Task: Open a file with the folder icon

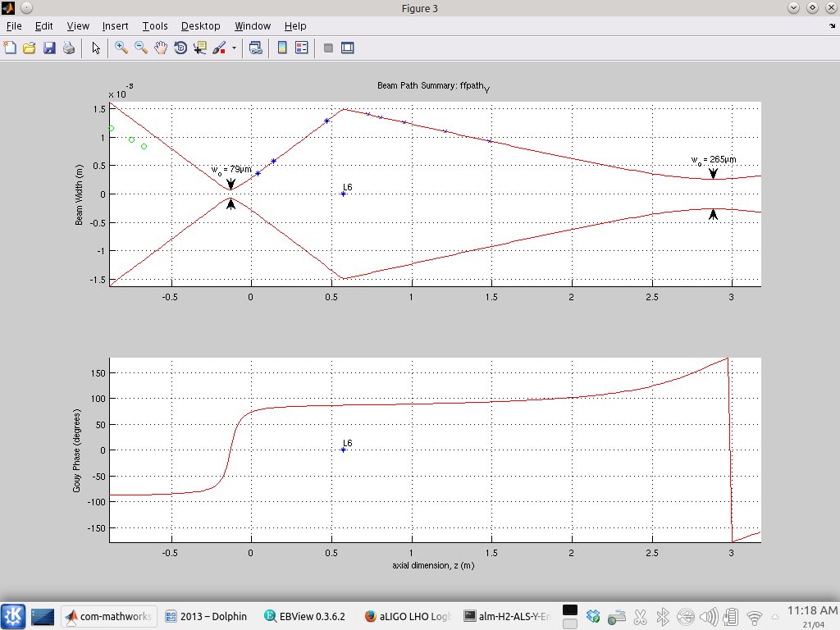Action: 30,48
